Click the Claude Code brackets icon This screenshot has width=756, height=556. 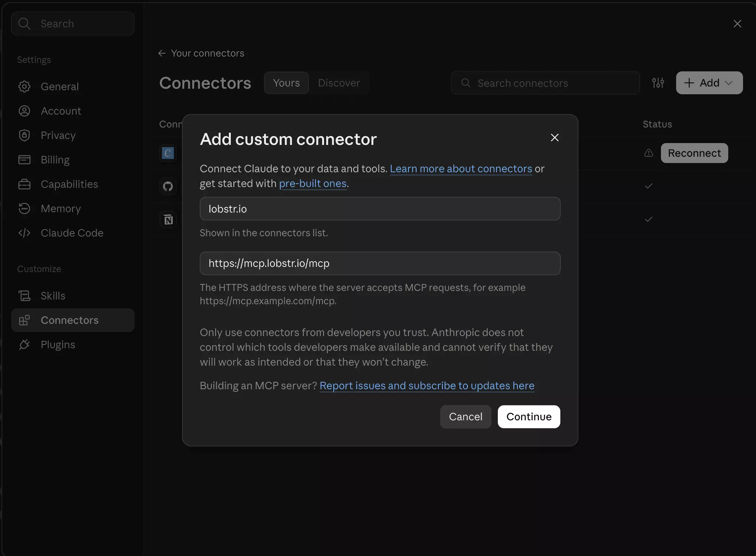(24, 233)
